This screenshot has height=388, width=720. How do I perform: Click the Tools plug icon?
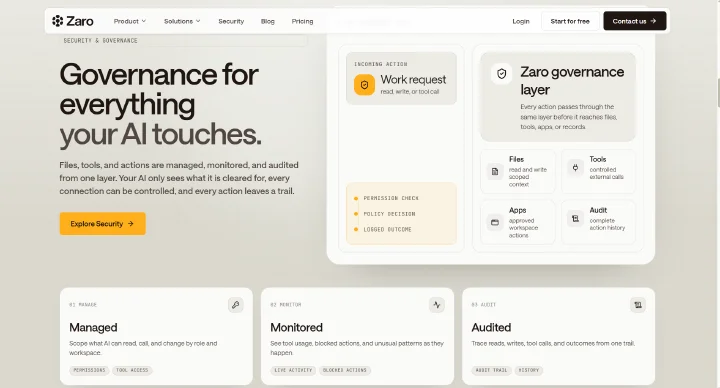575,168
